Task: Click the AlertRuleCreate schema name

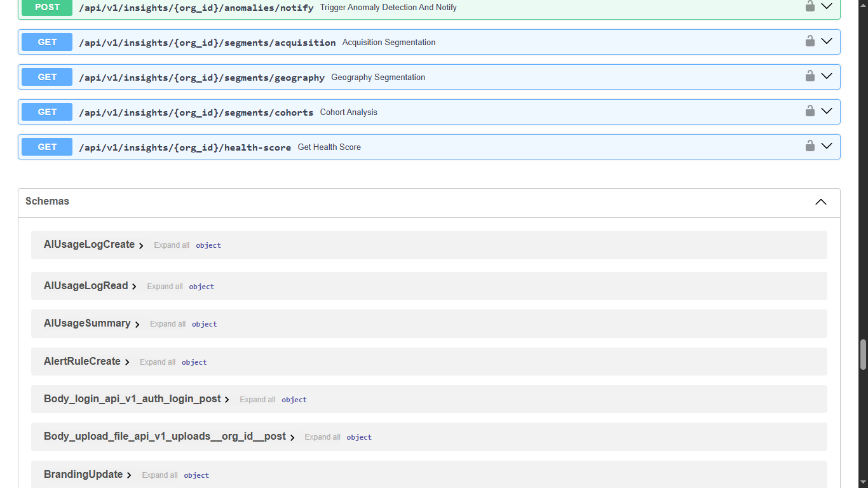Action: point(82,361)
